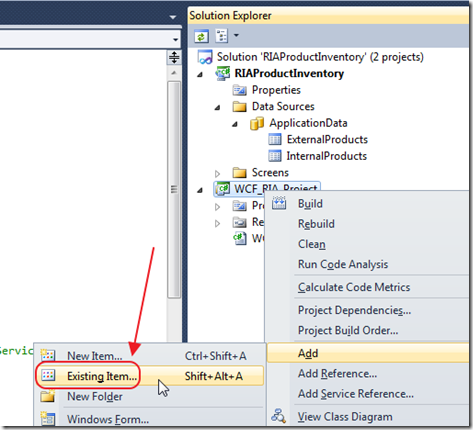473x430 pixels.
Task: Click the View Class Diagram icon
Action: tap(278, 416)
